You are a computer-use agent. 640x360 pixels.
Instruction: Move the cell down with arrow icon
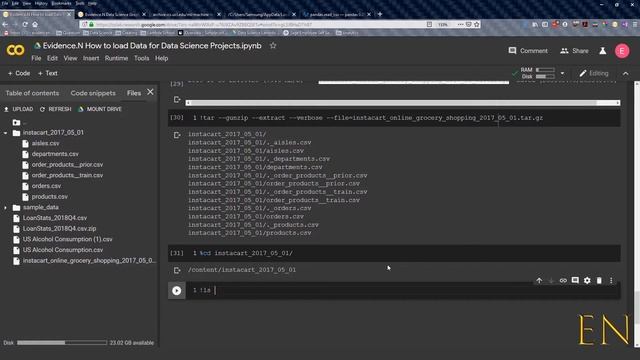(551, 280)
